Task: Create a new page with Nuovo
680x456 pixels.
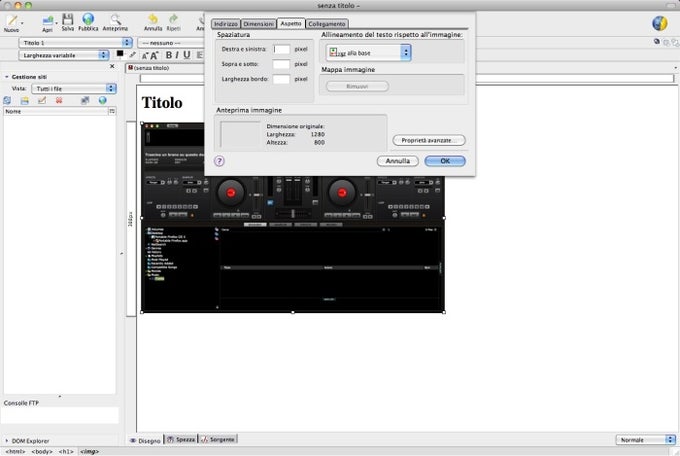Action: tap(11, 22)
